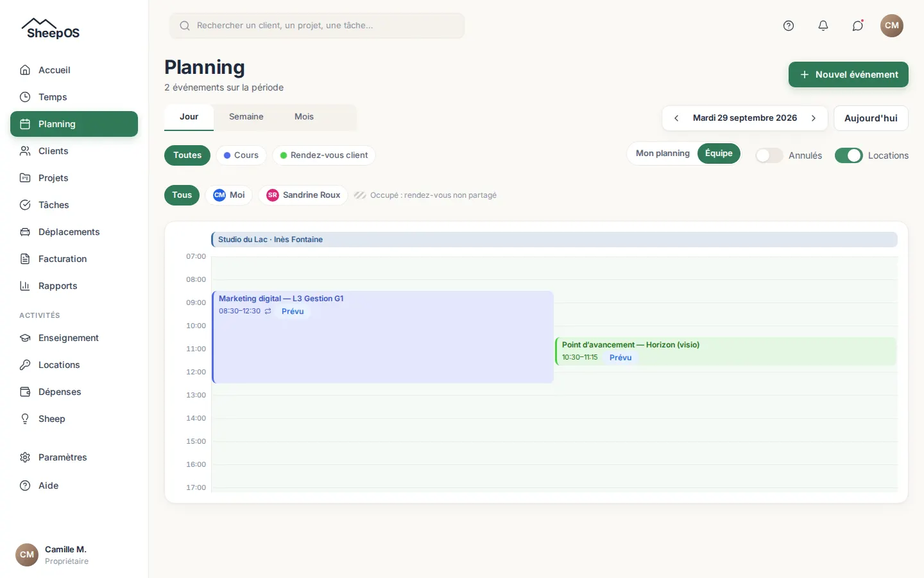The image size is (924, 578).
Task: Open Sheep lightbulb item in sidebar
Action: (x=74, y=419)
